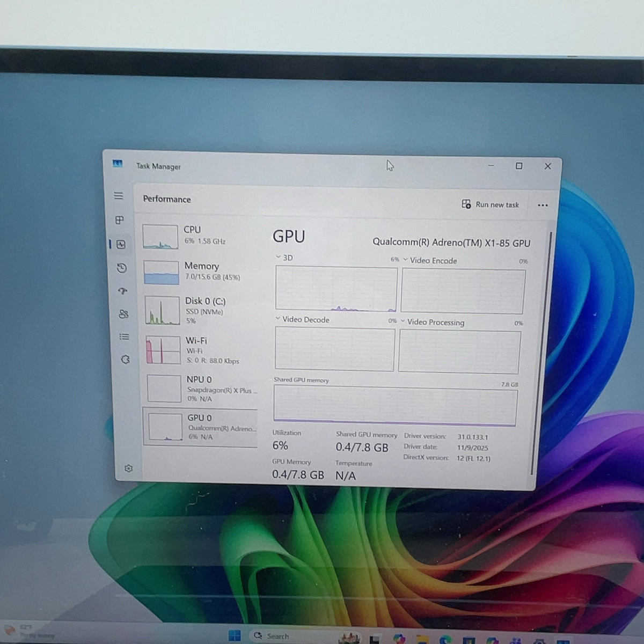Viewport: 644px width, 644px height.
Task: Maximize the Task Manager window
Action: 519,166
